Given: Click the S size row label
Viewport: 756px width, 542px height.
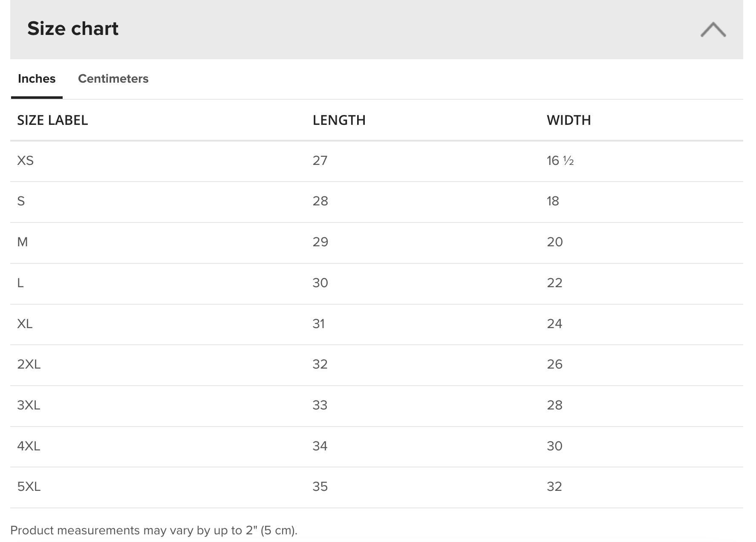Looking at the screenshot, I should point(21,201).
